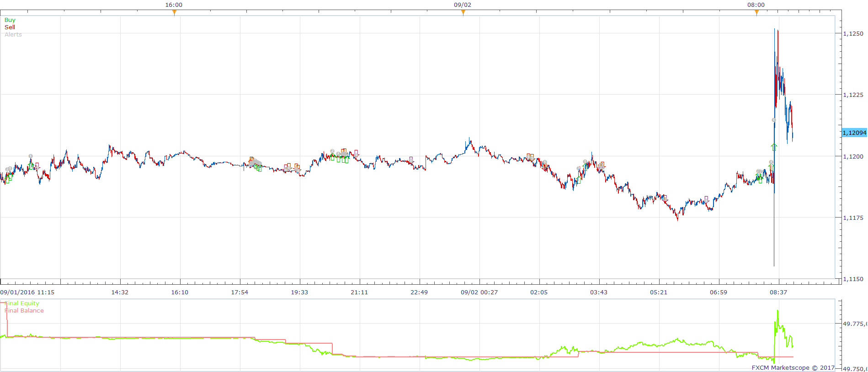Screen dimensions: 868x372
Task: Click the 1,1250 price axis label
Action: 853,34
